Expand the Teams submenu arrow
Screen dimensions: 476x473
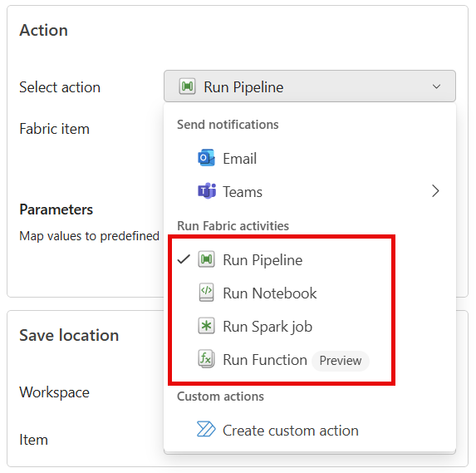(x=435, y=191)
